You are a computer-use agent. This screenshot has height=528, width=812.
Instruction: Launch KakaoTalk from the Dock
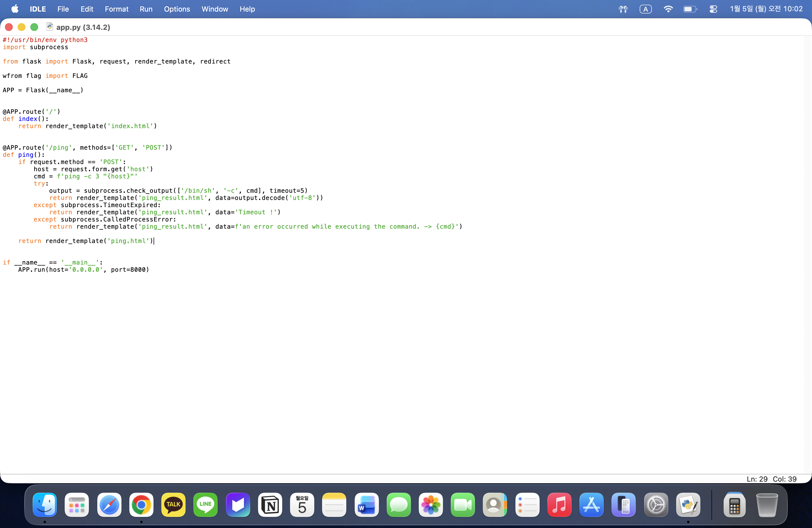[173, 505]
